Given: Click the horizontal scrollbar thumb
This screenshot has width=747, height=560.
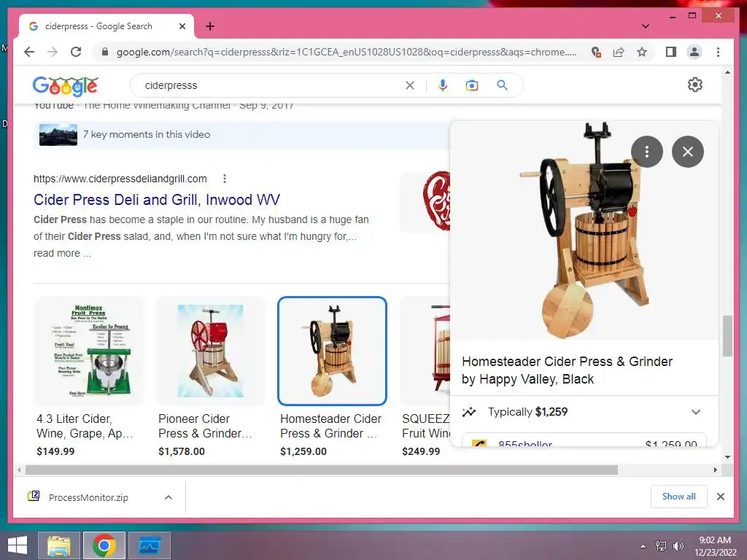Looking at the screenshot, I should [322, 470].
